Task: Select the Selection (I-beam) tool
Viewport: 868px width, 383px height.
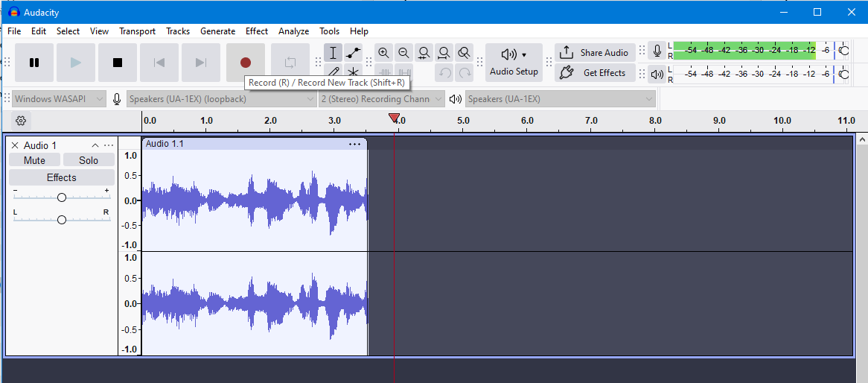Action: click(x=333, y=53)
